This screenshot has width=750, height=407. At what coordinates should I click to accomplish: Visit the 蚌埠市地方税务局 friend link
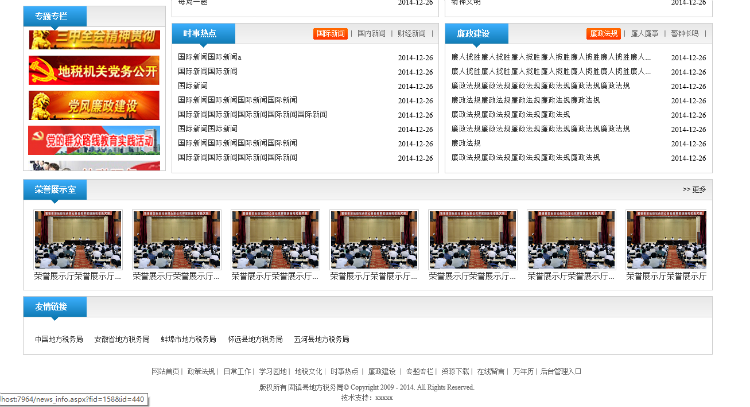[188, 339]
